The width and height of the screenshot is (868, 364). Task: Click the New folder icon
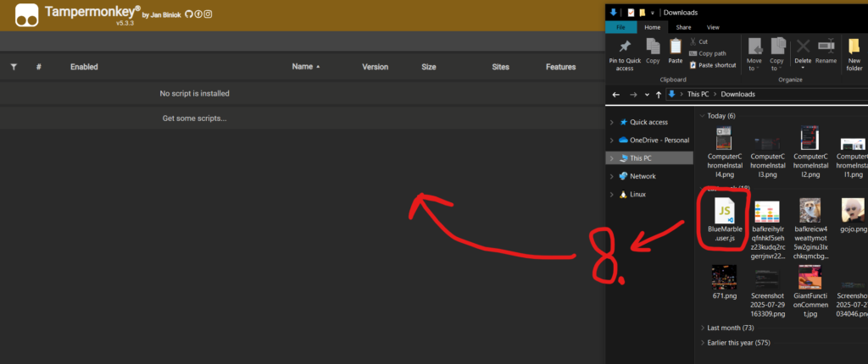coord(854,46)
